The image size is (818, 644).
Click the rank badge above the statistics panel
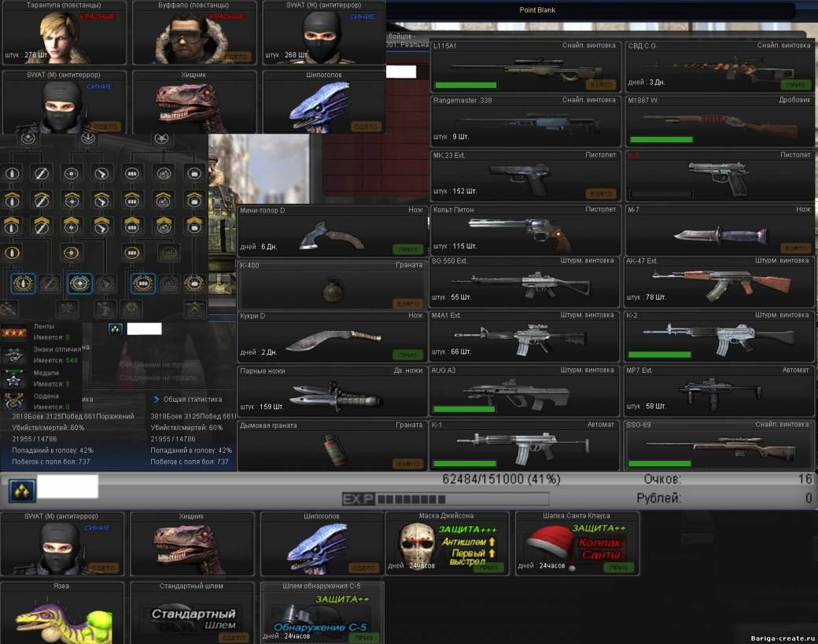(116, 329)
